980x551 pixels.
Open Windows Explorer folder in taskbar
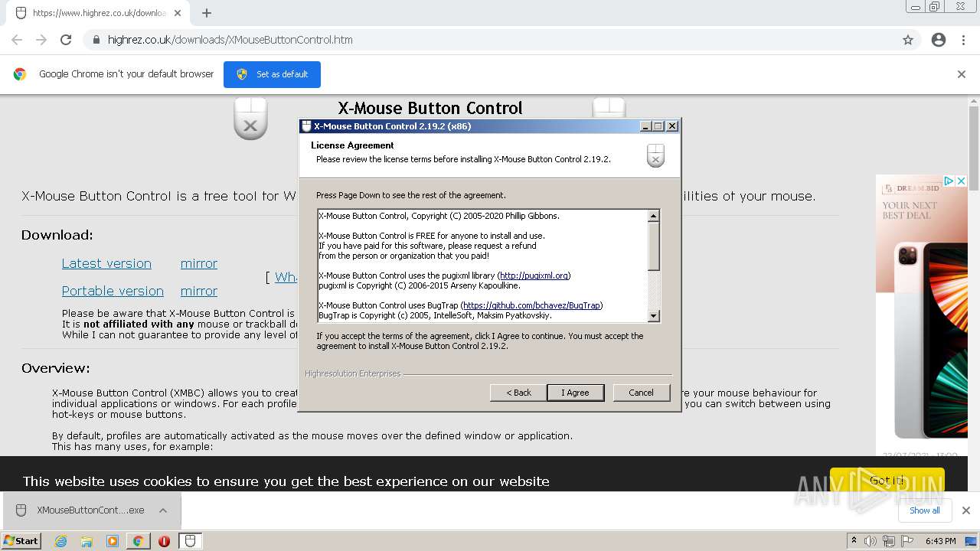point(87,541)
